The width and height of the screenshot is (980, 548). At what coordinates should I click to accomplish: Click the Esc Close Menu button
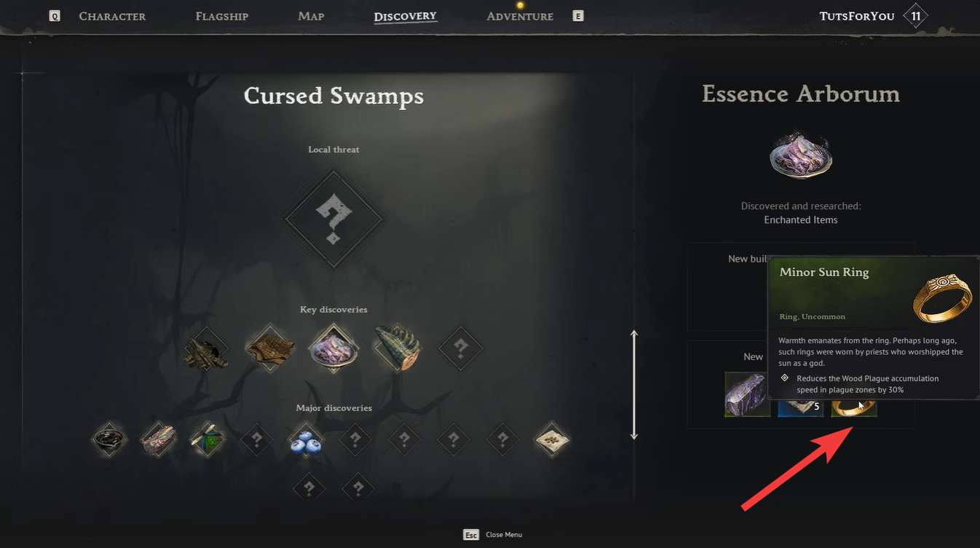(493, 535)
